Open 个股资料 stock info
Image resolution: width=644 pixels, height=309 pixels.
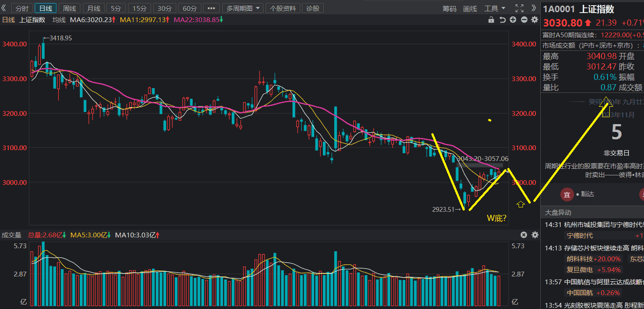[x=283, y=8]
